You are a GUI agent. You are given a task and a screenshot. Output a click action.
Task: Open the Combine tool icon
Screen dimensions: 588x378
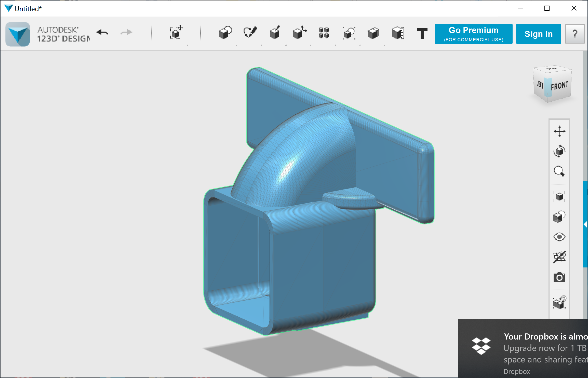point(373,33)
